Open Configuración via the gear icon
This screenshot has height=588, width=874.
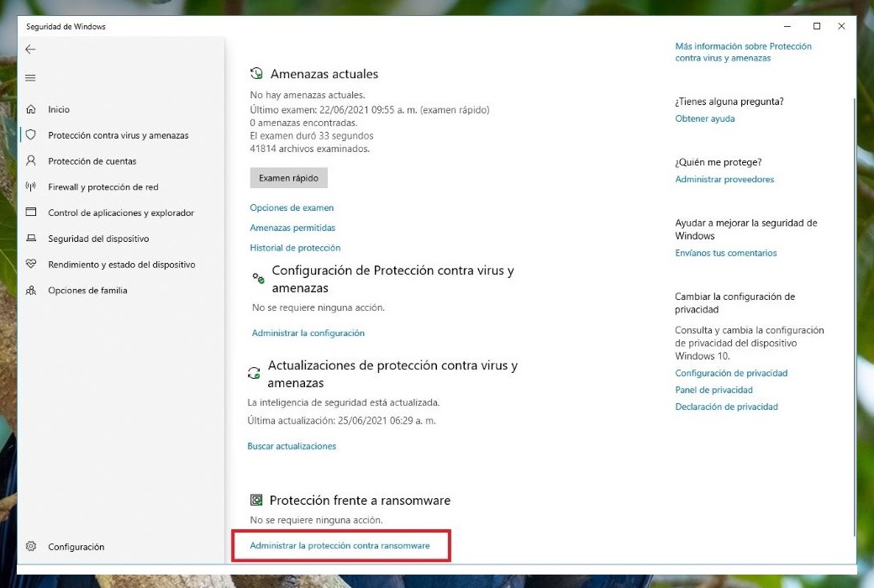[x=30, y=546]
